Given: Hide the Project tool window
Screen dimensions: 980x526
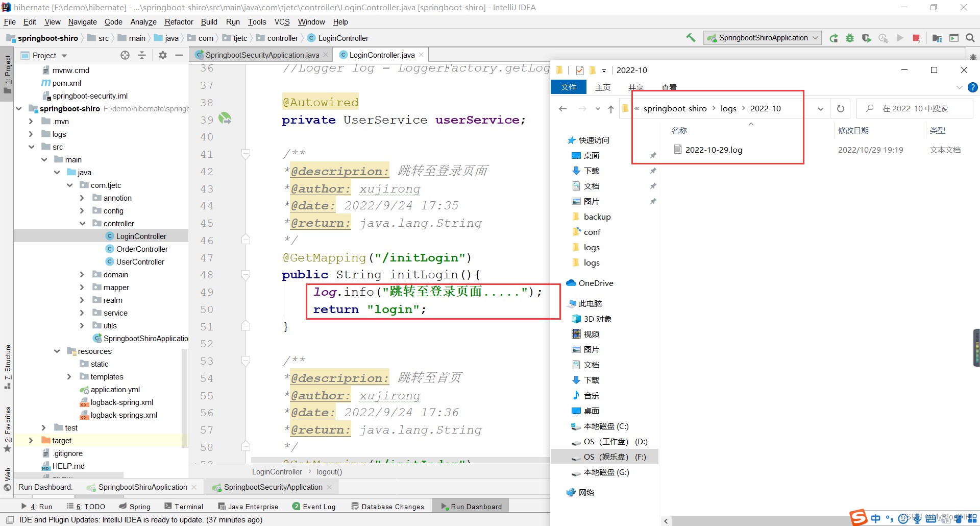Looking at the screenshot, I should point(179,55).
